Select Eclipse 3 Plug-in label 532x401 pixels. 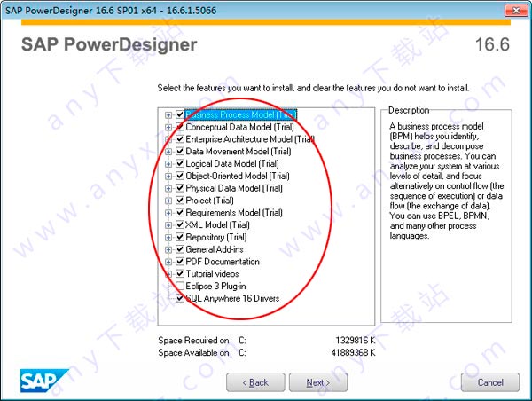(215, 287)
